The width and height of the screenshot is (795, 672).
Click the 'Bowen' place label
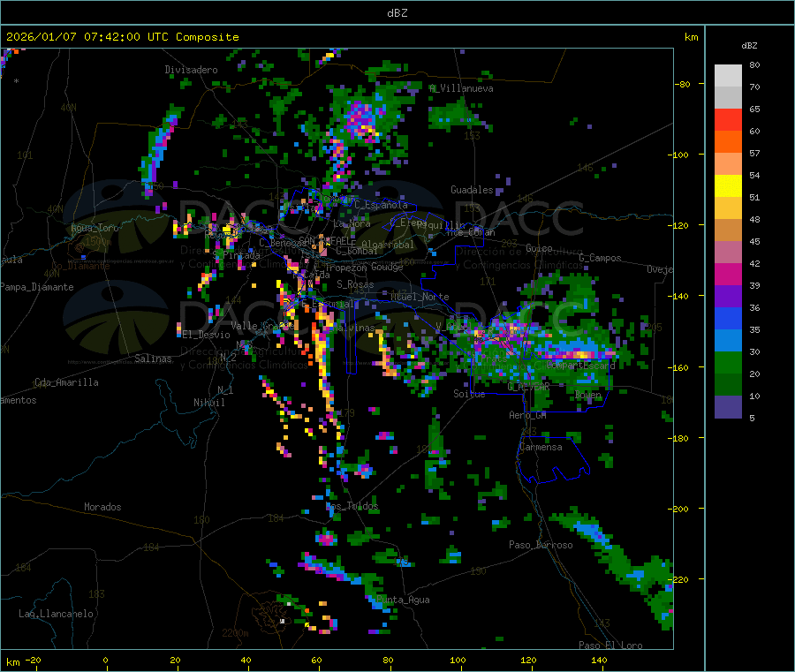(x=588, y=394)
